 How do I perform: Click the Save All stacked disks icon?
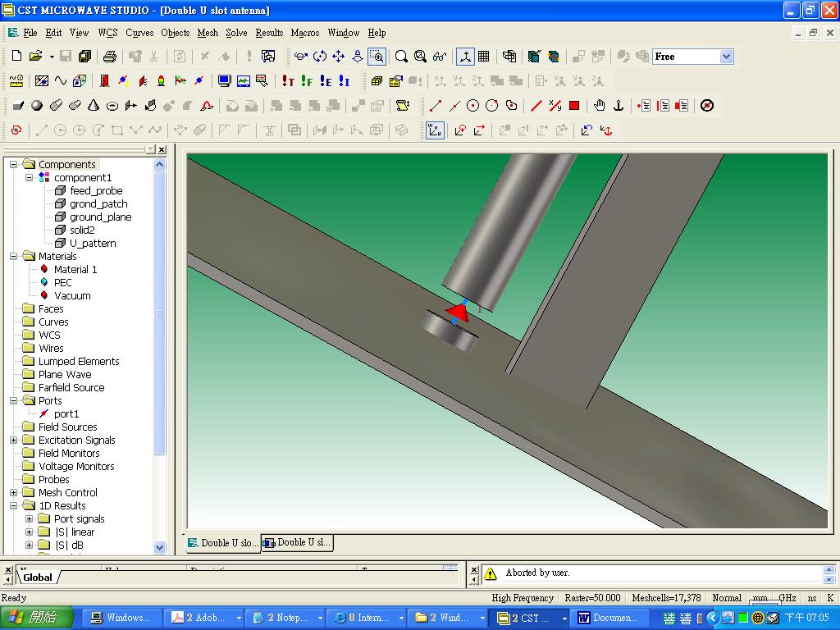tap(84, 57)
